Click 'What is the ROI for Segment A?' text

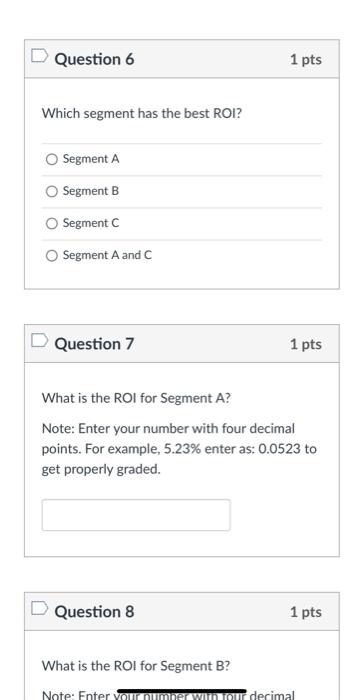click(136, 398)
